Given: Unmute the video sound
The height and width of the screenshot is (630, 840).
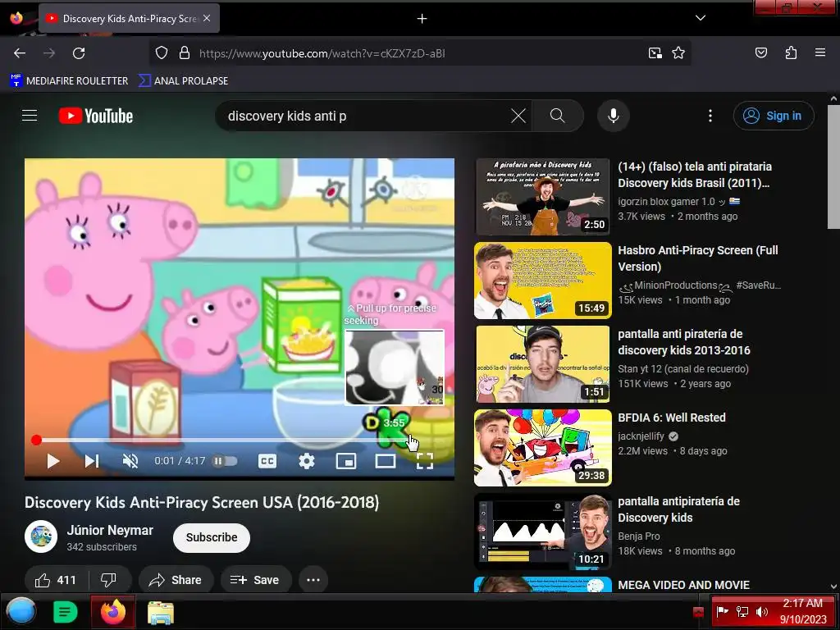Looking at the screenshot, I should click(130, 461).
